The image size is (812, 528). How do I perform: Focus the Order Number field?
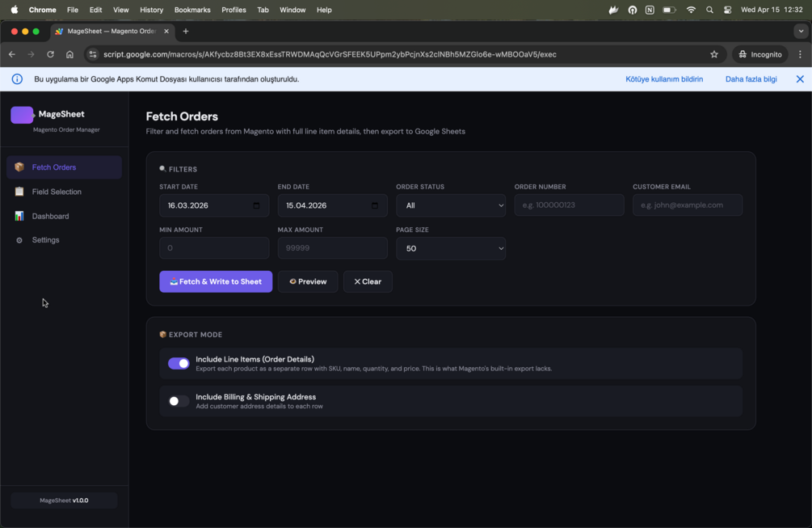click(569, 205)
